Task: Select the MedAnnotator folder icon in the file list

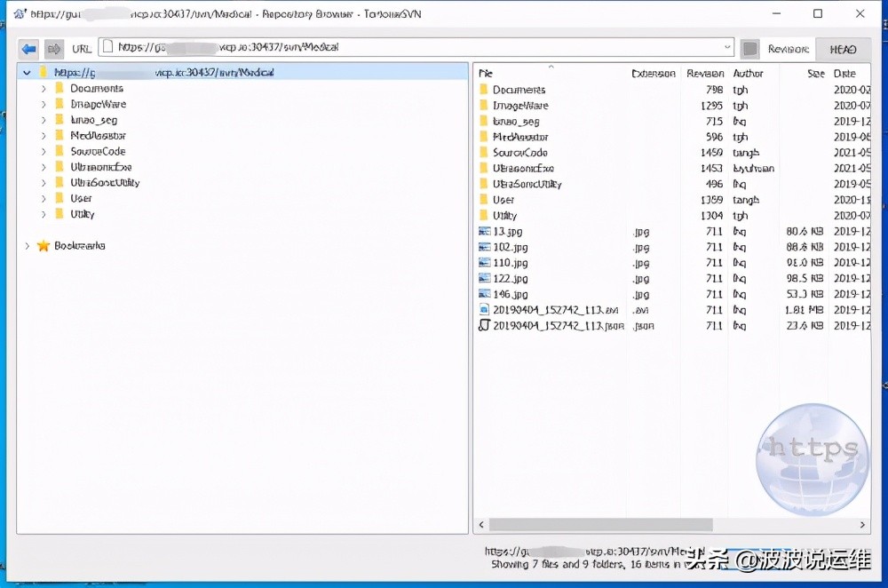Action: (x=483, y=137)
